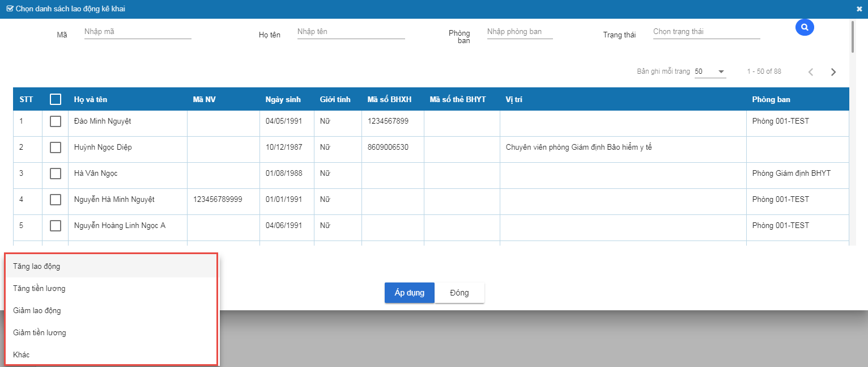This screenshot has height=367, width=868.
Task: Click the Mã NV column header
Action: click(204, 99)
